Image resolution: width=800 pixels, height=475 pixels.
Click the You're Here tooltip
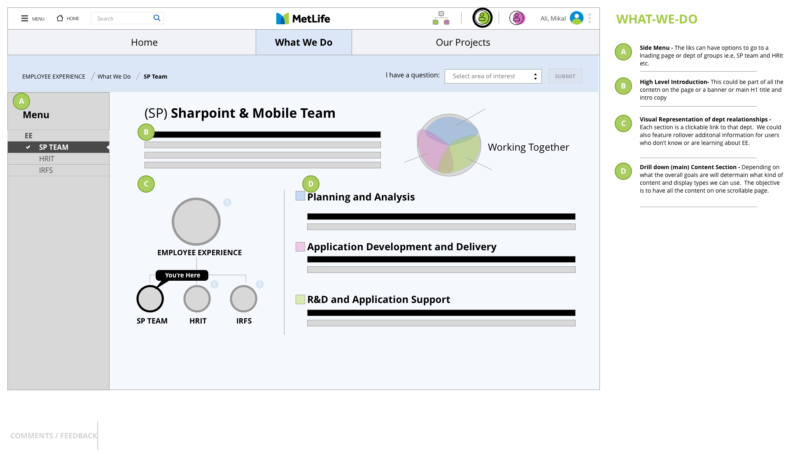(182, 276)
